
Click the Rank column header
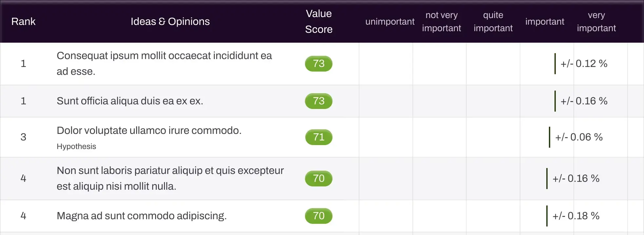[23, 22]
